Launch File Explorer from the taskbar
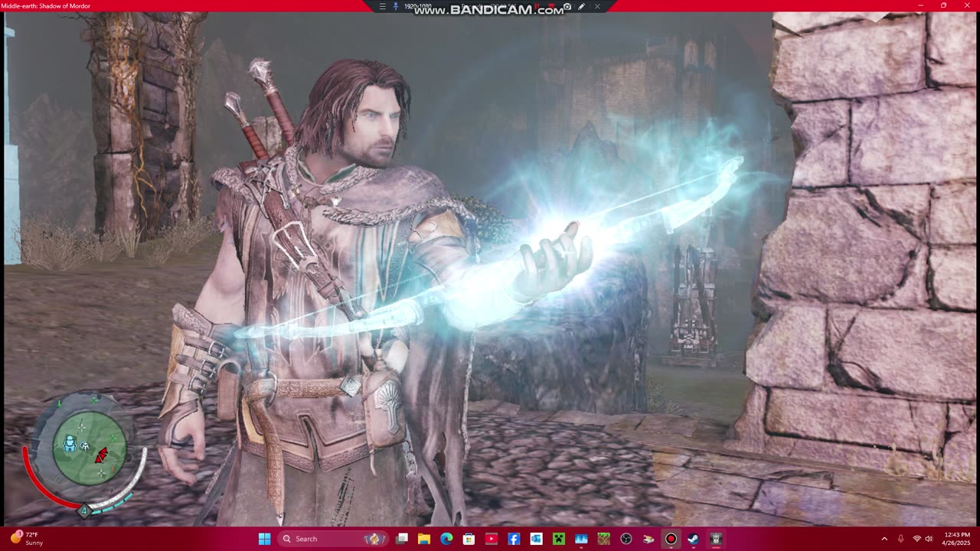 (424, 539)
